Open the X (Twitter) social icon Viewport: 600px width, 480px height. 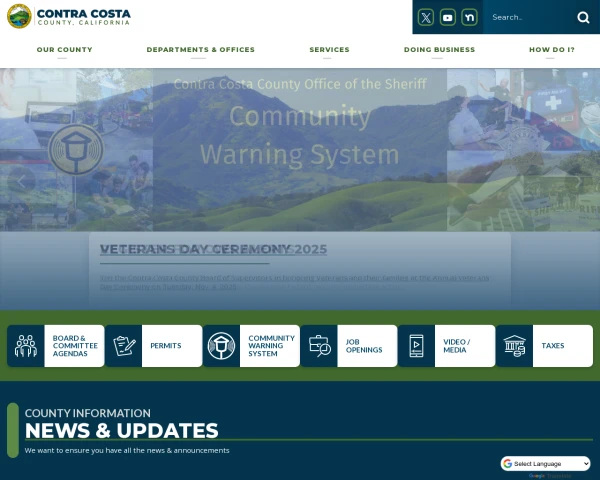pyautogui.click(x=426, y=17)
